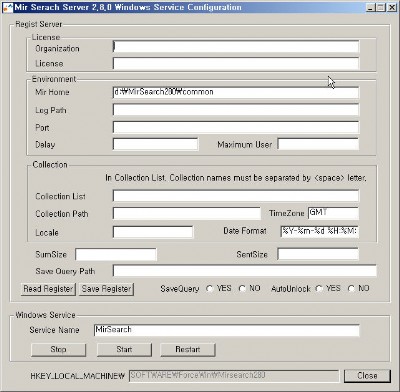Stop the Windows service

58,350
